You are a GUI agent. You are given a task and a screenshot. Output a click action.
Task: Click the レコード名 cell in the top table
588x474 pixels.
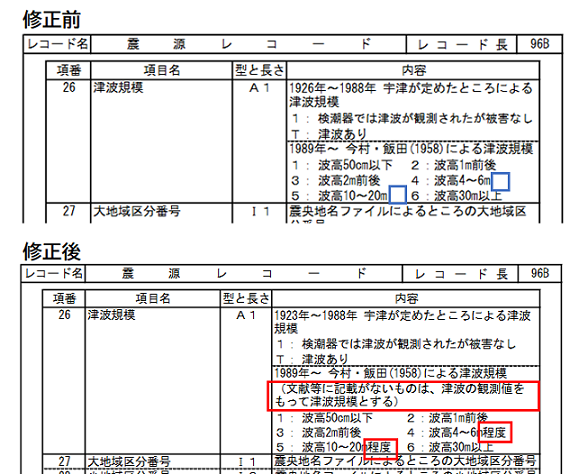(57, 44)
